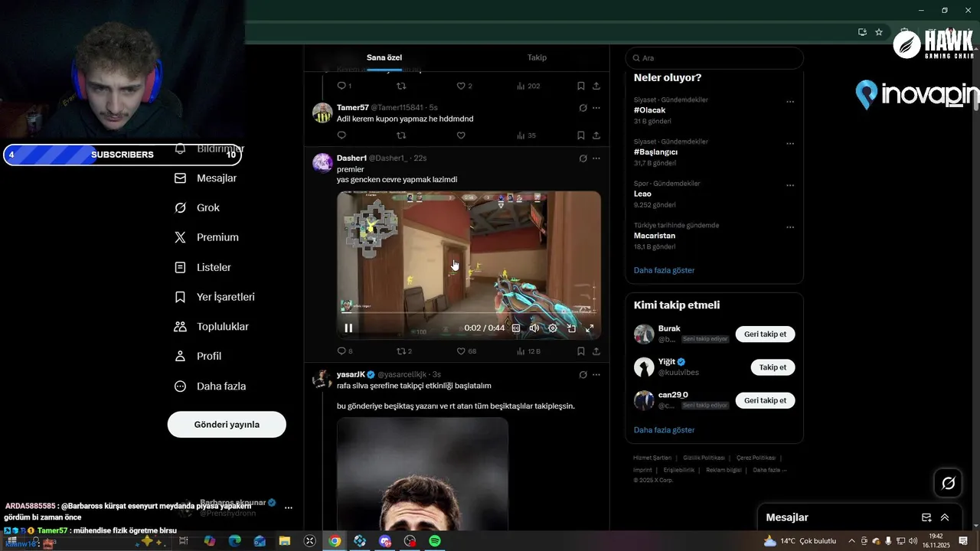Open Mesajlar in sidebar
Viewport: 980px width, 551px height.
coord(206,178)
